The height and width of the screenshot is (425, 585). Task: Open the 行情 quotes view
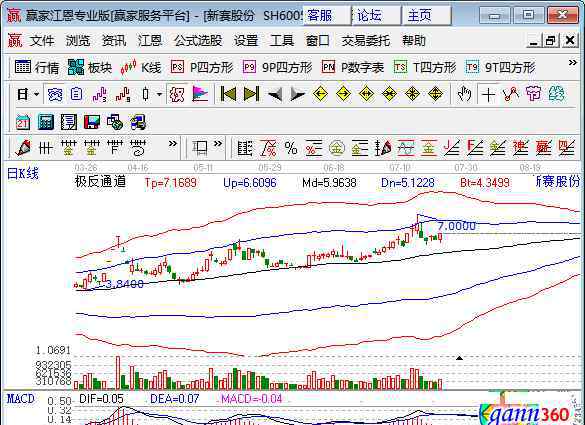coord(37,68)
